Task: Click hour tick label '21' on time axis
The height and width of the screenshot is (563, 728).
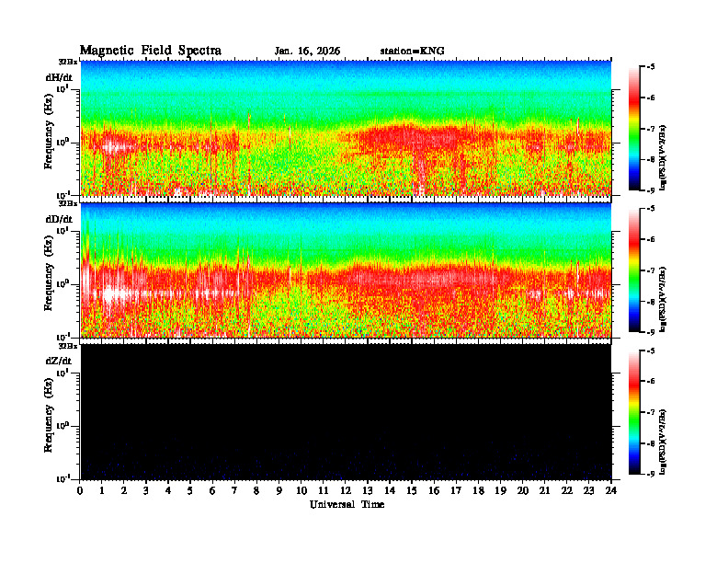Action: pyautogui.click(x=544, y=491)
